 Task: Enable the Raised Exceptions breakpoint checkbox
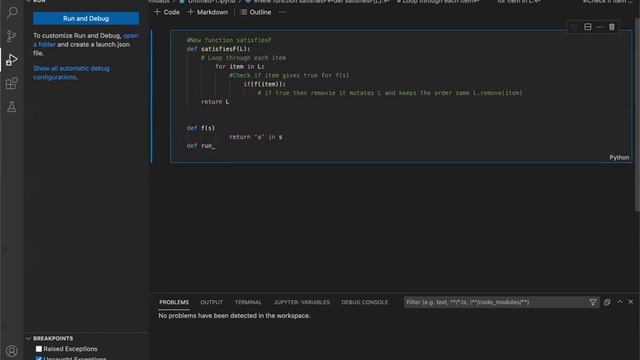click(39, 349)
